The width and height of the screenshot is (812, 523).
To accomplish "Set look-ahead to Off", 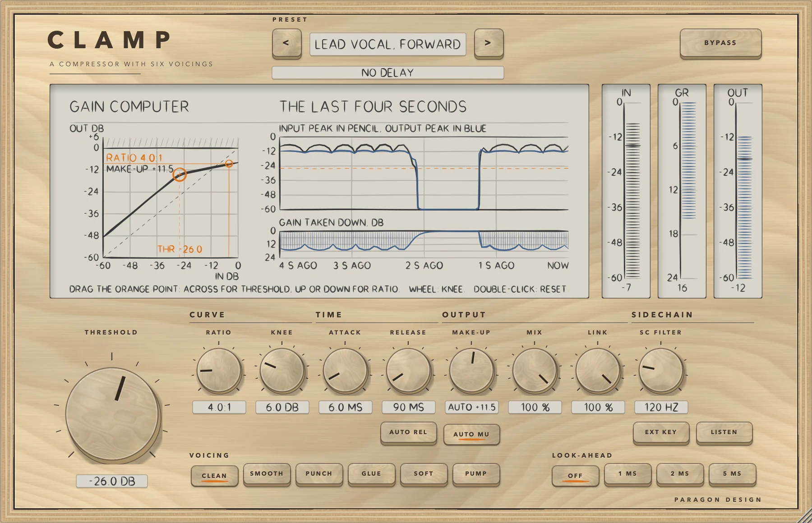I will (576, 476).
